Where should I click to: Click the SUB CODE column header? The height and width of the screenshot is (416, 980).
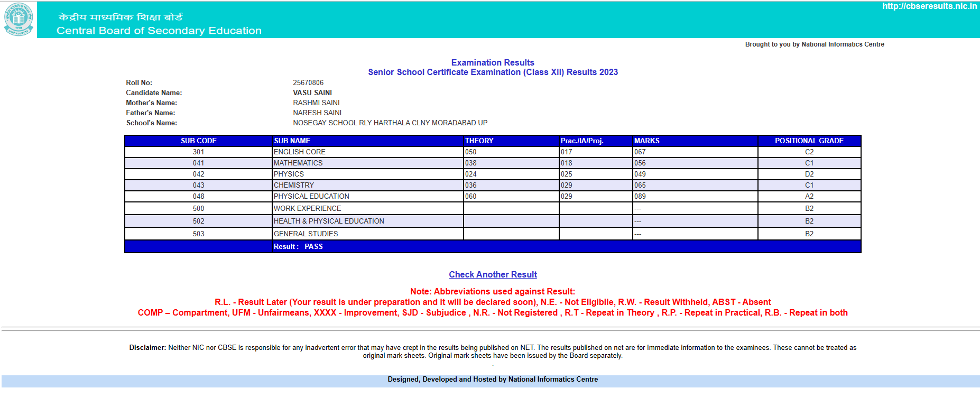point(199,141)
